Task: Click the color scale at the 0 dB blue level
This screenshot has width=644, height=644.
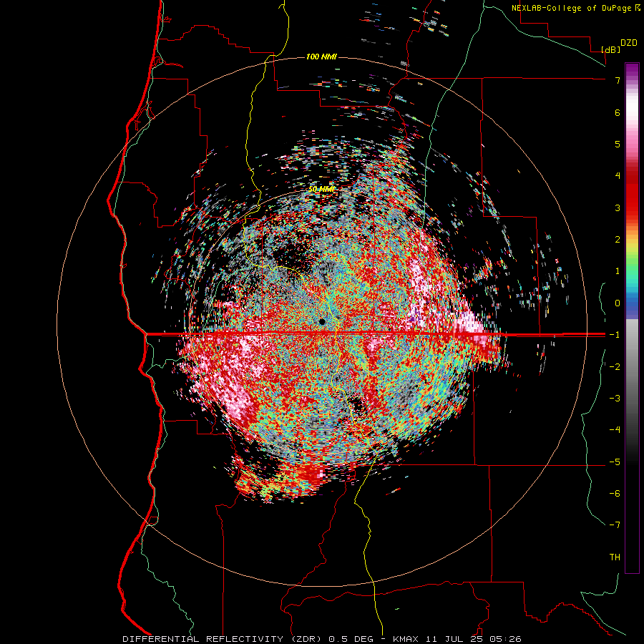Action: [x=632, y=303]
